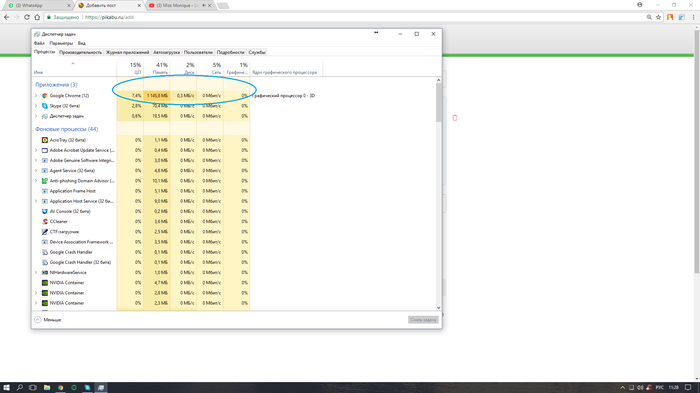Click the Фоновые процессы (44) group header
Screen dimensions: 700x393
[67, 129]
